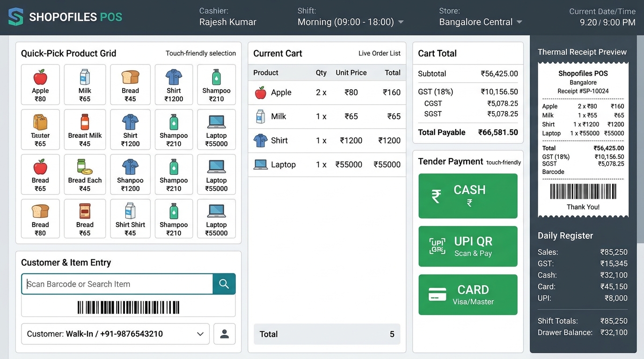Add the Breant Milk ₹45 tile
This screenshot has width=644, height=359.
[85, 129]
